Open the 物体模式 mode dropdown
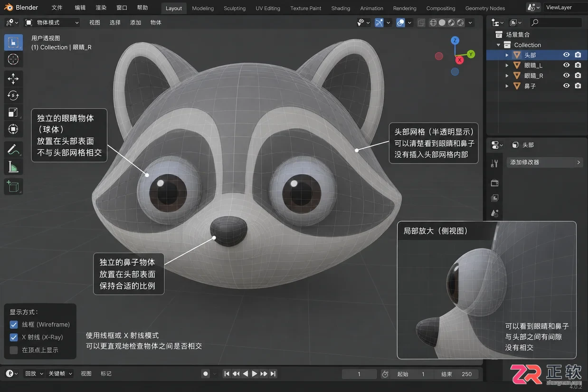This screenshot has width=588, height=392. pos(51,22)
